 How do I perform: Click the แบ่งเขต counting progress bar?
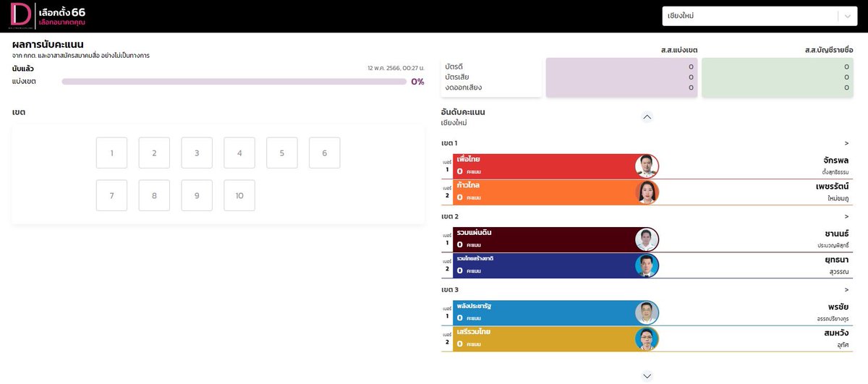click(x=234, y=82)
